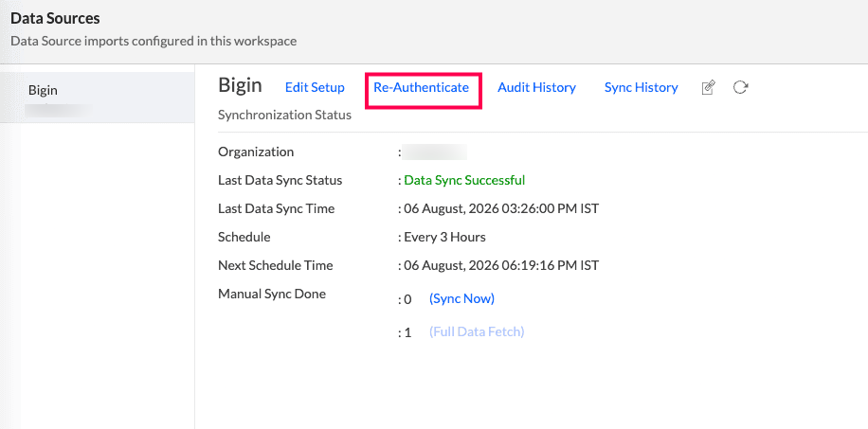Start a manual sync with Sync Now
868x429 pixels.
point(461,298)
